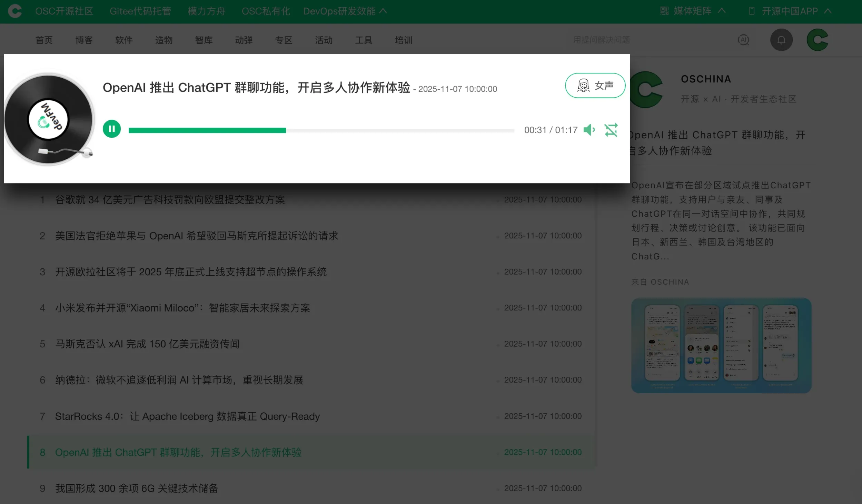Expand the 媒体矩阵 menu
Screen dimensions: 862x504
click(x=692, y=11)
